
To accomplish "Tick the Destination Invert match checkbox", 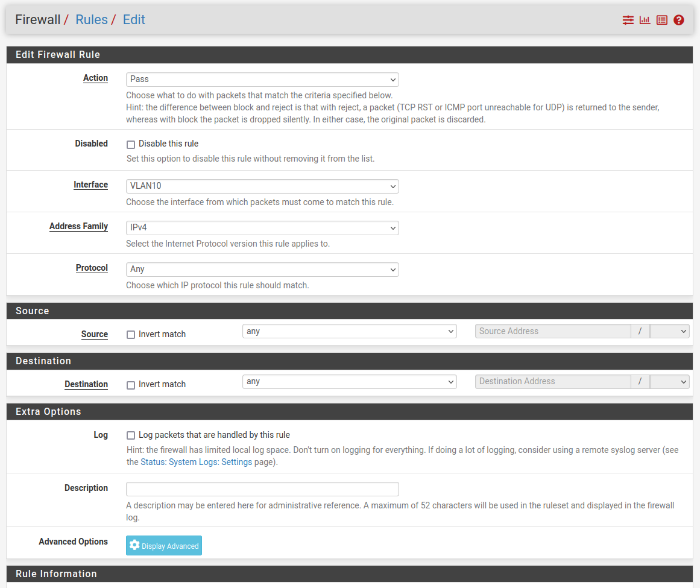I will click(x=131, y=385).
